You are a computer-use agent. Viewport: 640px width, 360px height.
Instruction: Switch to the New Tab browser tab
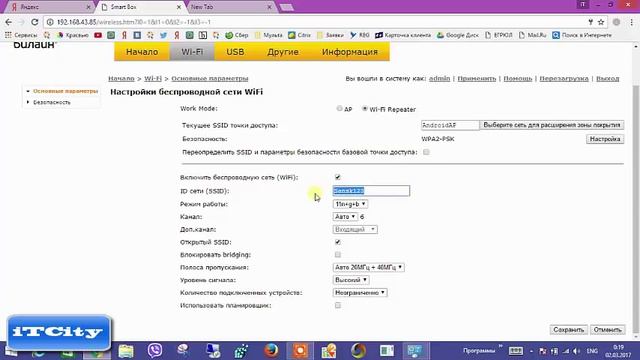(x=231, y=7)
